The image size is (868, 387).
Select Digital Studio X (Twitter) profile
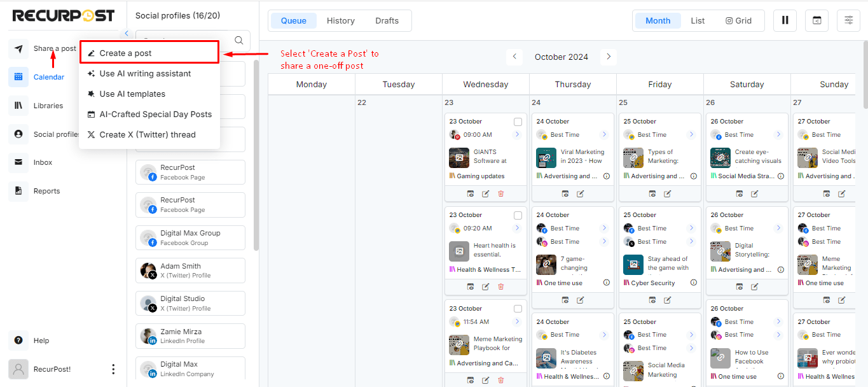190,303
